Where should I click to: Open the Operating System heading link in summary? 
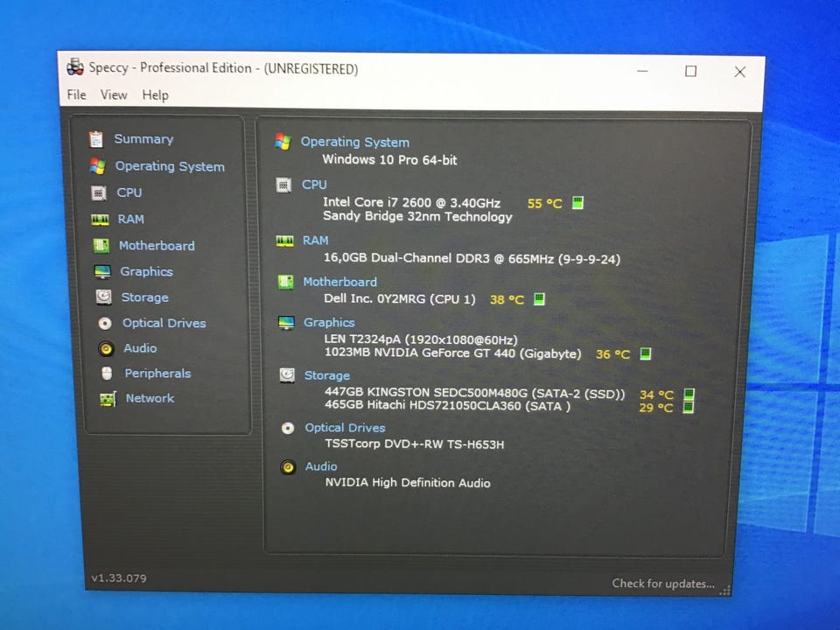pyautogui.click(x=354, y=142)
